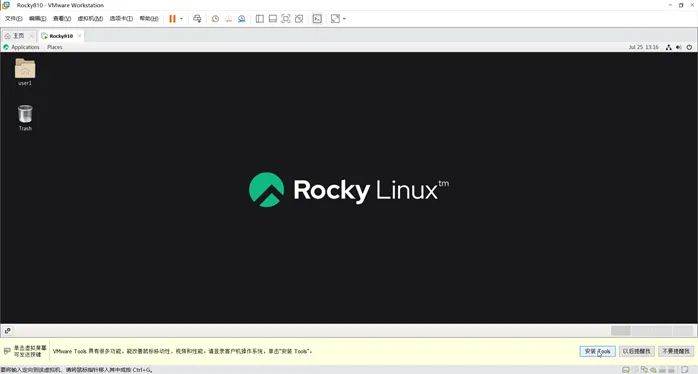The height and width of the screenshot is (374, 698).
Task: Click the hard disk status bar icon
Action: pos(625,370)
